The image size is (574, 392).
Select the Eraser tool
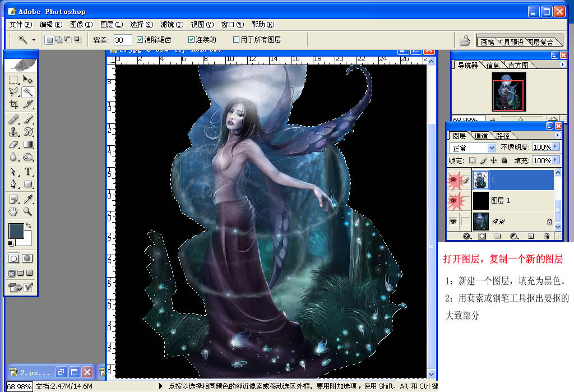click(x=13, y=144)
